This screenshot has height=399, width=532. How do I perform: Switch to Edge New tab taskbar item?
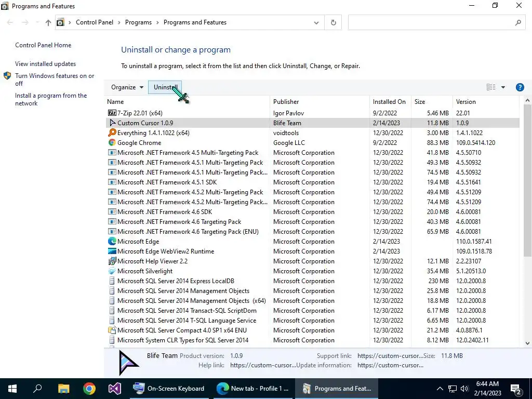pos(252,389)
